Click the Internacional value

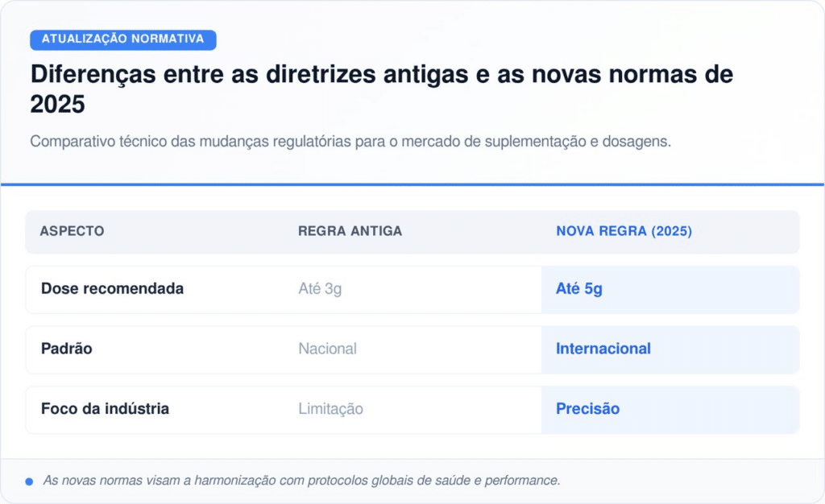pos(603,349)
